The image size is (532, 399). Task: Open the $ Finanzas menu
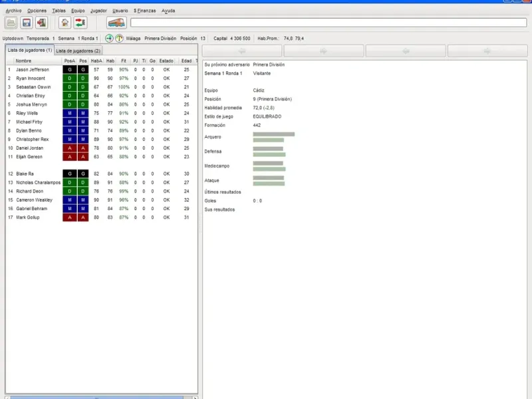144,11
